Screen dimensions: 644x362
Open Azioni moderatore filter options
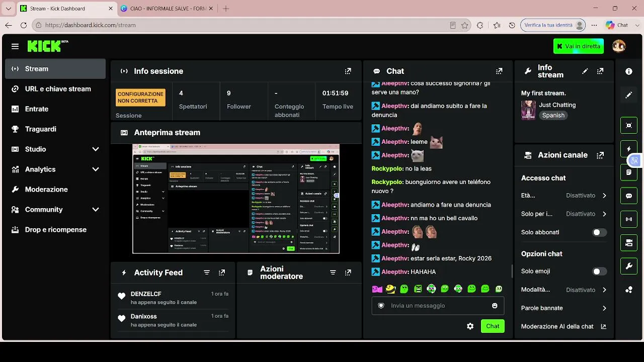pos(333,273)
